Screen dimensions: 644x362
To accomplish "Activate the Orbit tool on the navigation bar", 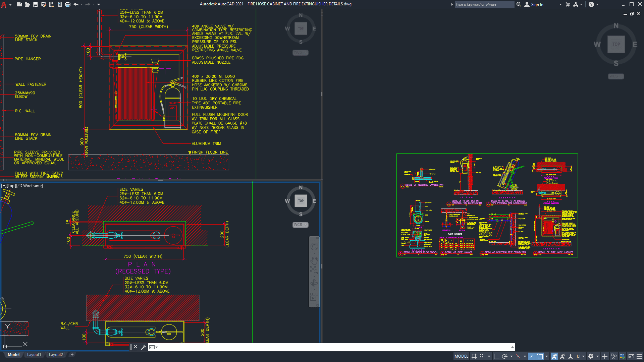I will pyautogui.click(x=314, y=283).
